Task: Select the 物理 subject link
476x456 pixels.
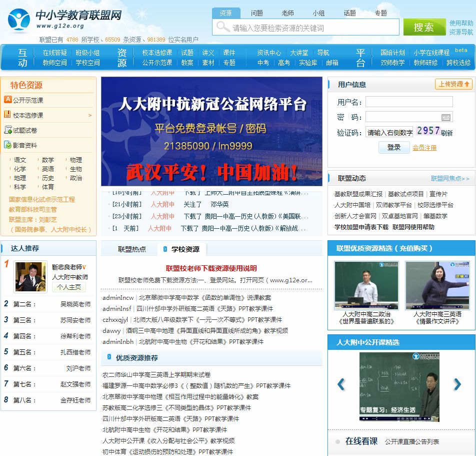Action: (x=76, y=160)
